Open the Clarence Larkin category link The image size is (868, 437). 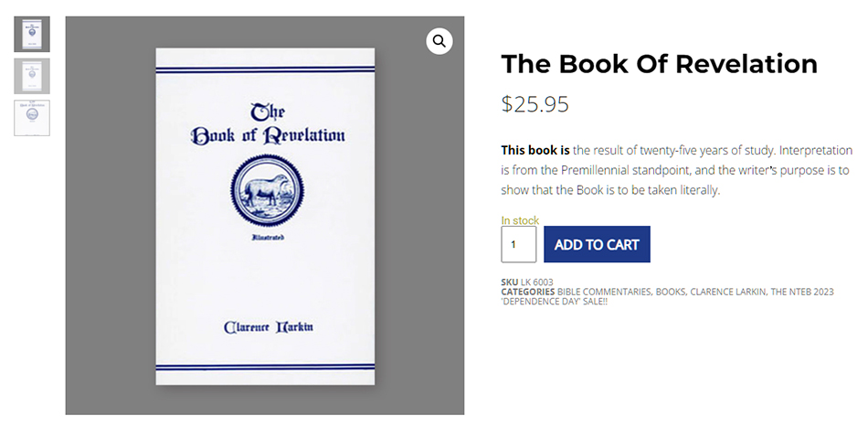(728, 292)
